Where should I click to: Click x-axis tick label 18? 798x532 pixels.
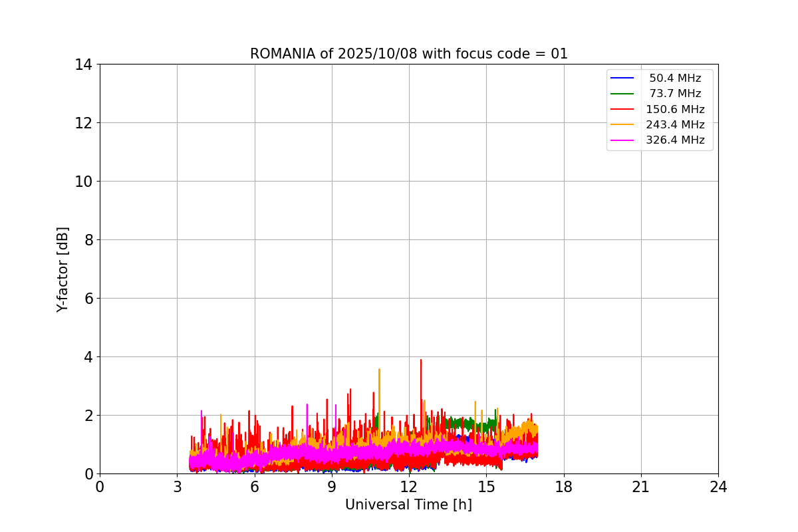coord(564,487)
